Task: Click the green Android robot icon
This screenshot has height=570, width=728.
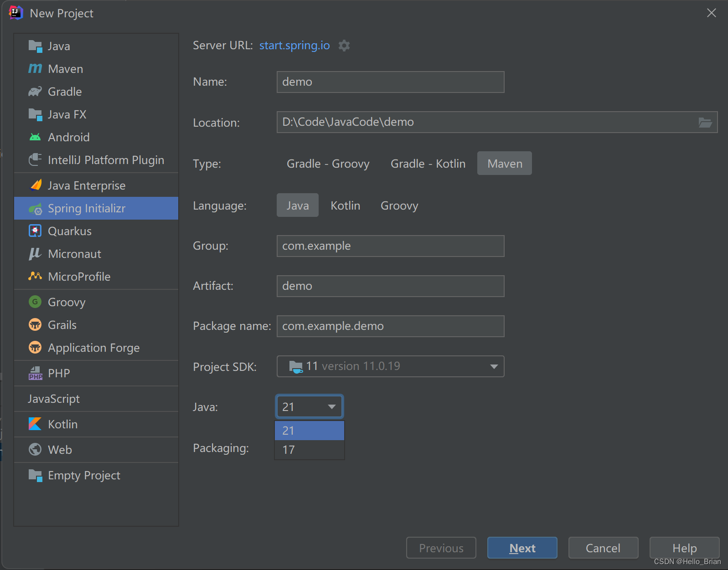Action: (x=35, y=137)
